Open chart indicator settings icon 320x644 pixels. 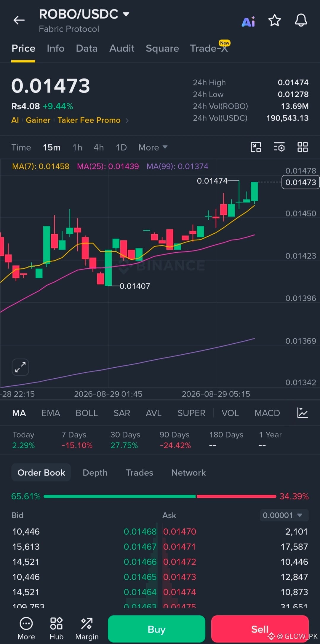[279, 147]
